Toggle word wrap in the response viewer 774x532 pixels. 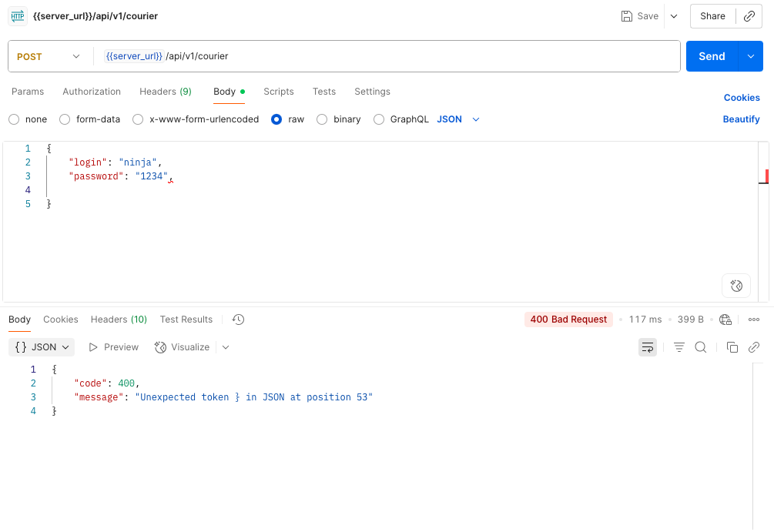tap(648, 347)
